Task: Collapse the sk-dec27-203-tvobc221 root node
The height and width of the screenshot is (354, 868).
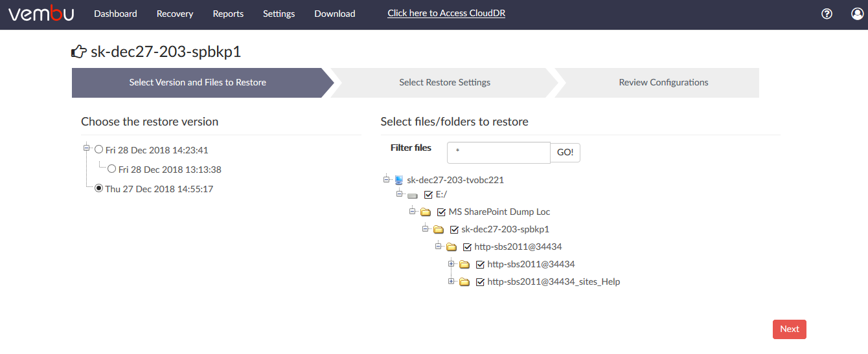Action: (387, 179)
